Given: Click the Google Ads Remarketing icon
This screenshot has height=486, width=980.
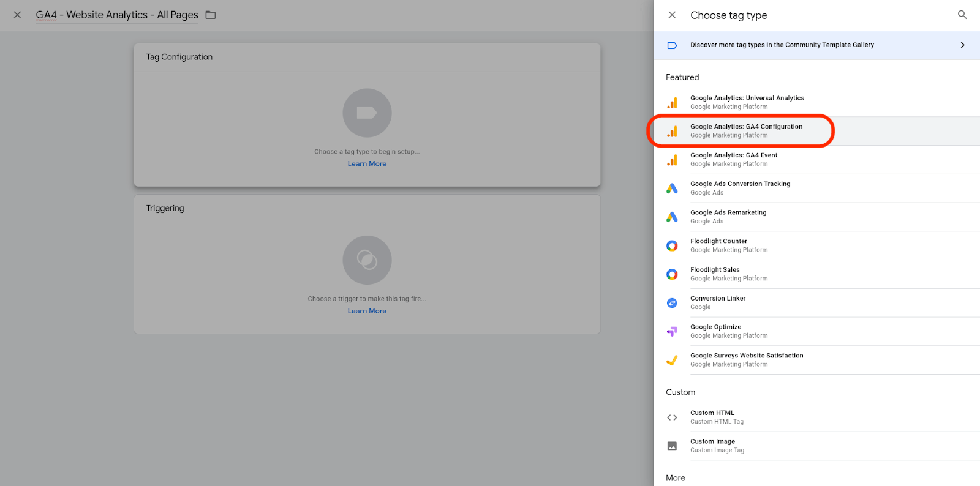Looking at the screenshot, I should [x=672, y=217].
